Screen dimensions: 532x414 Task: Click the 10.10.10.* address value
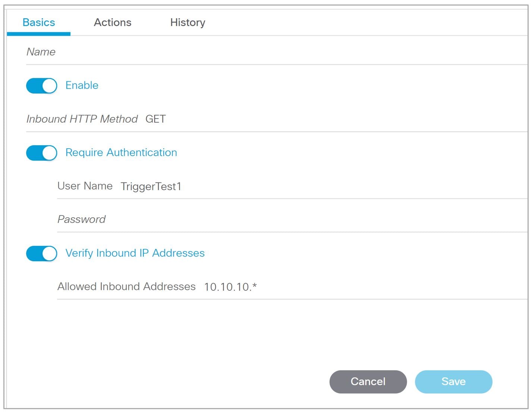click(230, 287)
